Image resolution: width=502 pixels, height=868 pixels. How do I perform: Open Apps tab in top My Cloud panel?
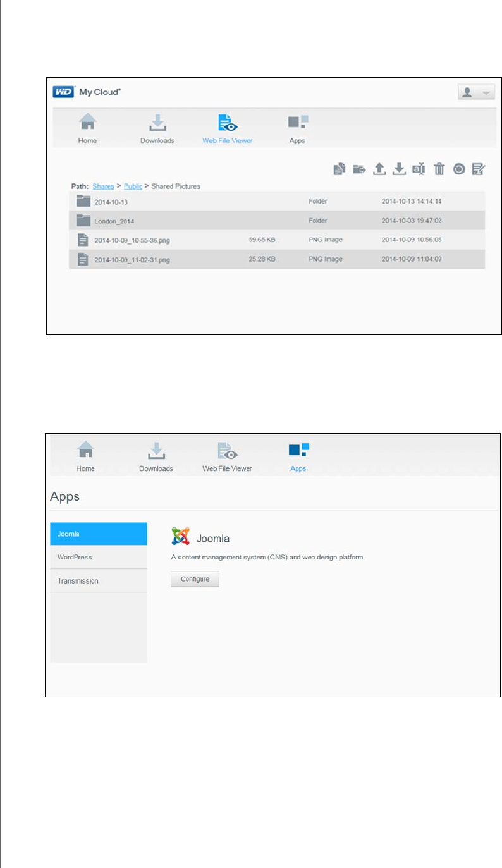pyautogui.click(x=297, y=129)
